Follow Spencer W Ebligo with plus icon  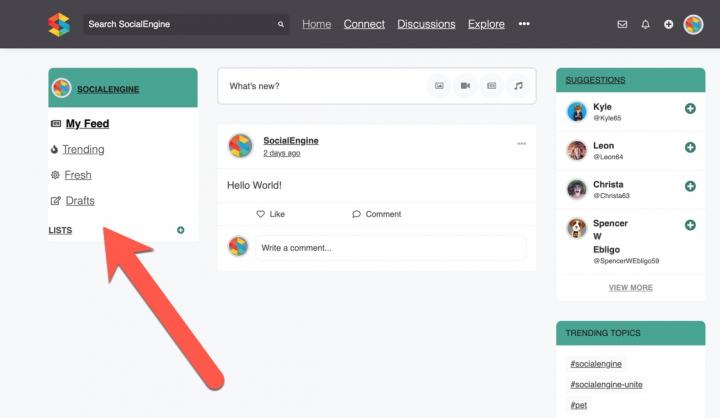pos(690,225)
